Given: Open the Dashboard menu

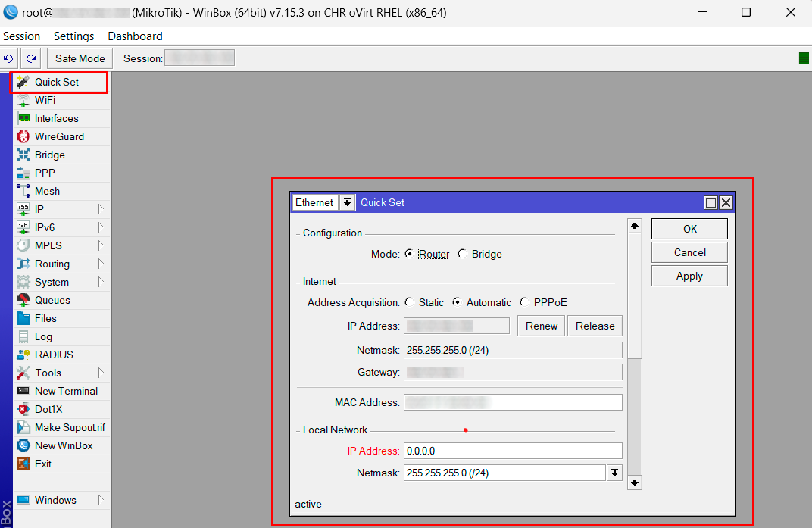Looking at the screenshot, I should tap(135, 36).
